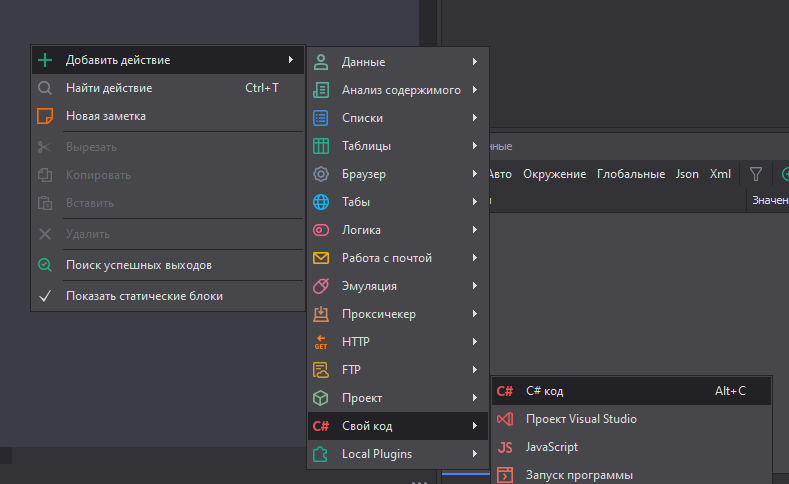Viewport: 789px width, 484px height.
Task: Click the envelope icon for Работа с почтой
Action: click(321, 258)
